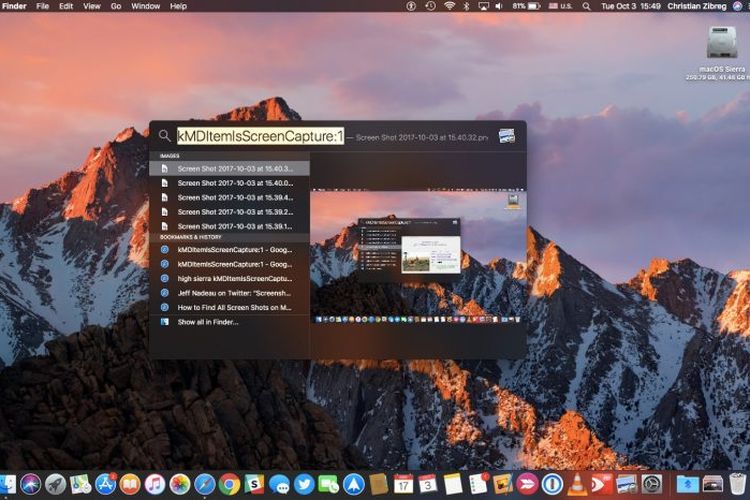The width and height of the screenshot is (750, 500).
Task: Open high sierra kMDItemIsScreenCaptu... history item
Action: click(x=230, y=278)
